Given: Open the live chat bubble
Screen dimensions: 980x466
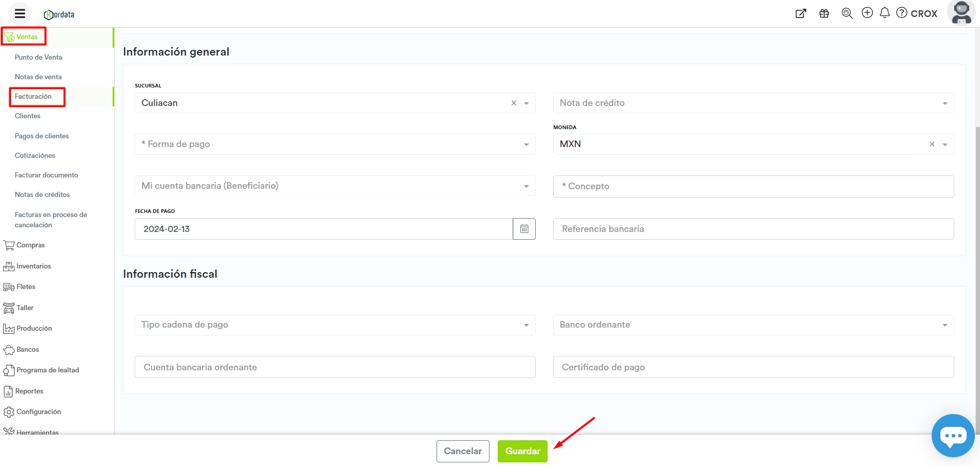Looking at the screenshot, I should [x=953, y=436].
